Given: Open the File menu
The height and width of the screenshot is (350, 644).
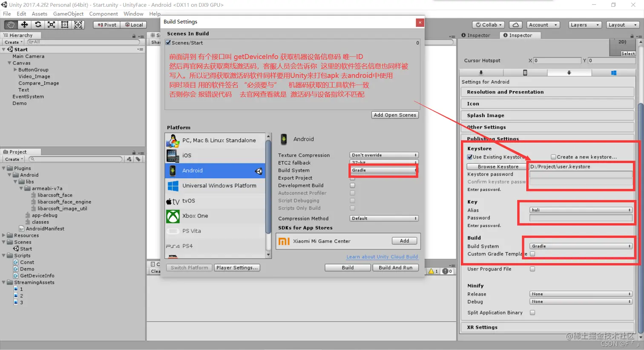Looking at the screenshot, I should point(7,14).
